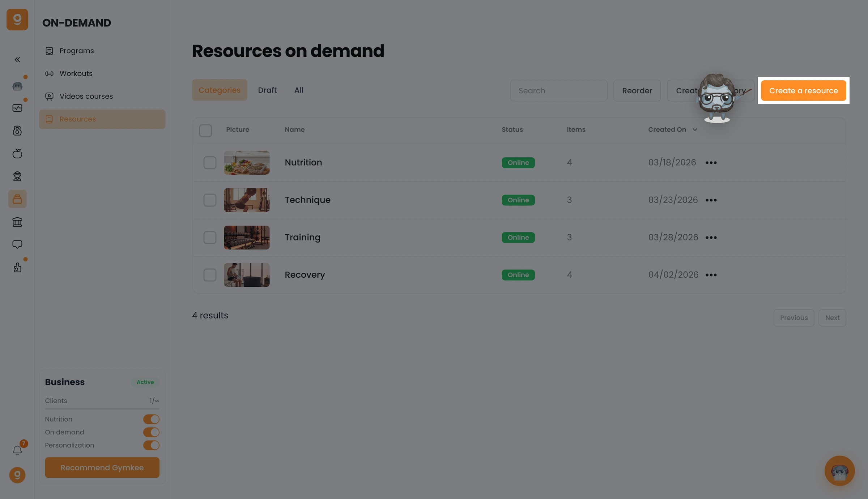Go to Videos courses in the sidebar
The image size is (868, 499).
click(x=102, y=96)
